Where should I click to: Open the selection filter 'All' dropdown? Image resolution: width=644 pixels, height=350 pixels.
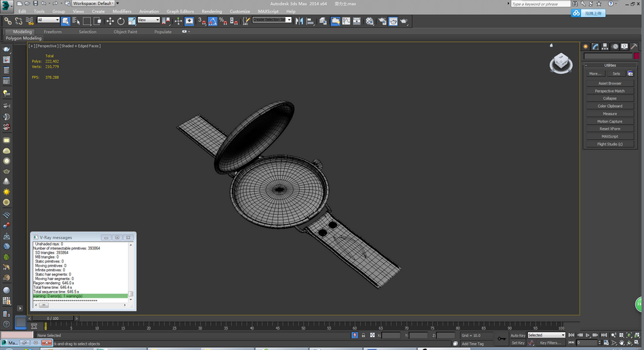tap(48, 20)
